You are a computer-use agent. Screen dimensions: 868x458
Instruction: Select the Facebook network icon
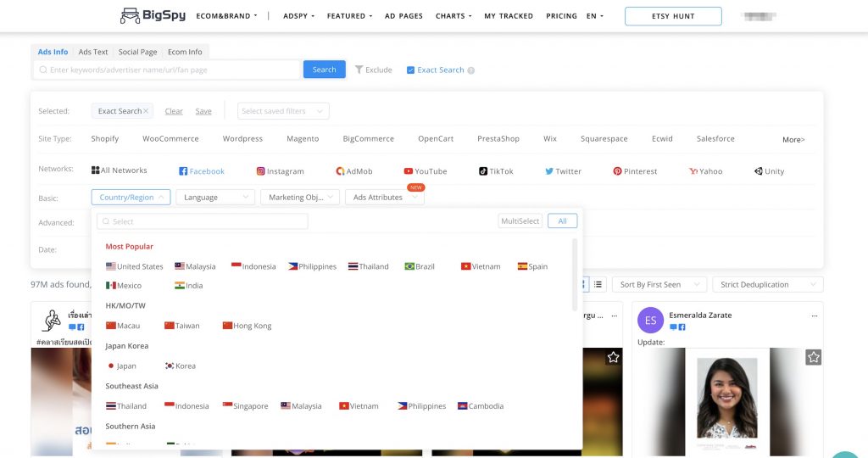tap(183, 171)
